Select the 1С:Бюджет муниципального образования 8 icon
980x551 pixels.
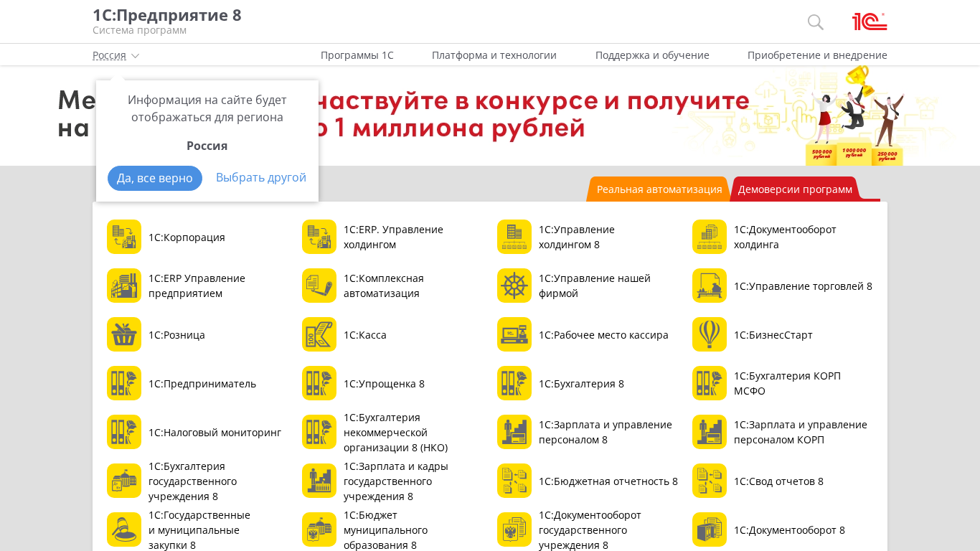pyautogui.click(x=319, y=529)
